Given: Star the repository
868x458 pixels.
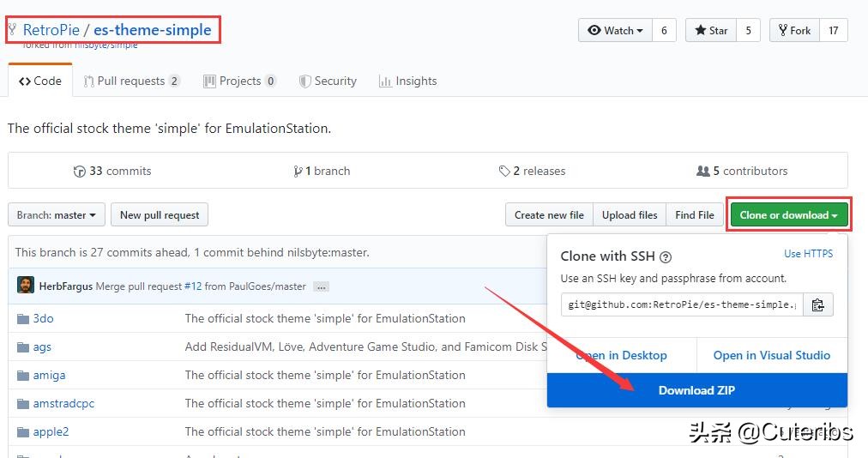Looking at the screenshot, I should point(710,31).
